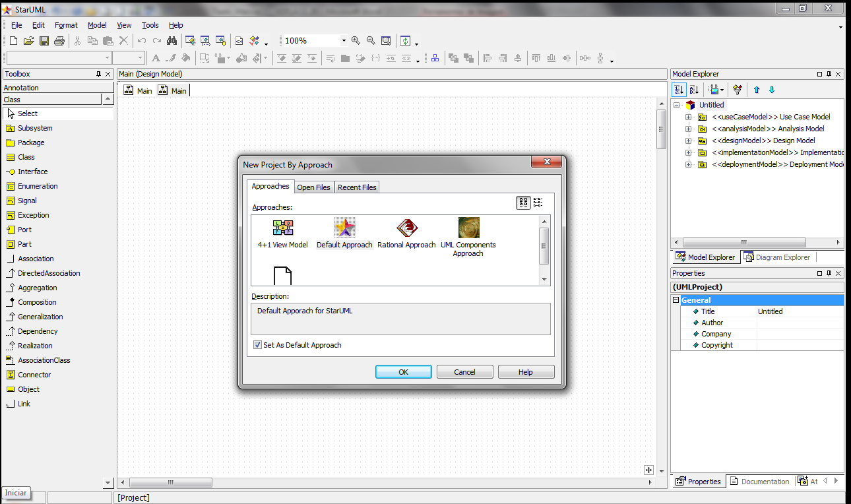Expand the Deployment Model tree node

689,164
